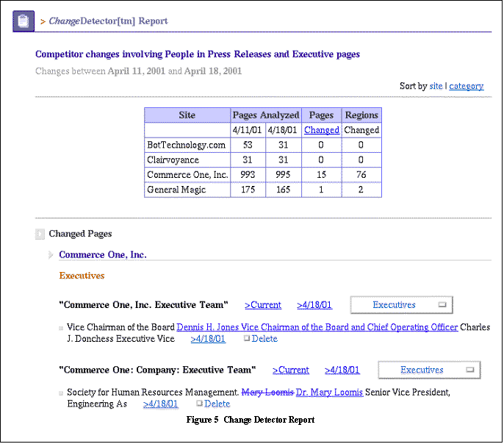Click the 4/18/01 date subheader in table
The height and width of the screenshot is (444, 504).
pos(283,130)
